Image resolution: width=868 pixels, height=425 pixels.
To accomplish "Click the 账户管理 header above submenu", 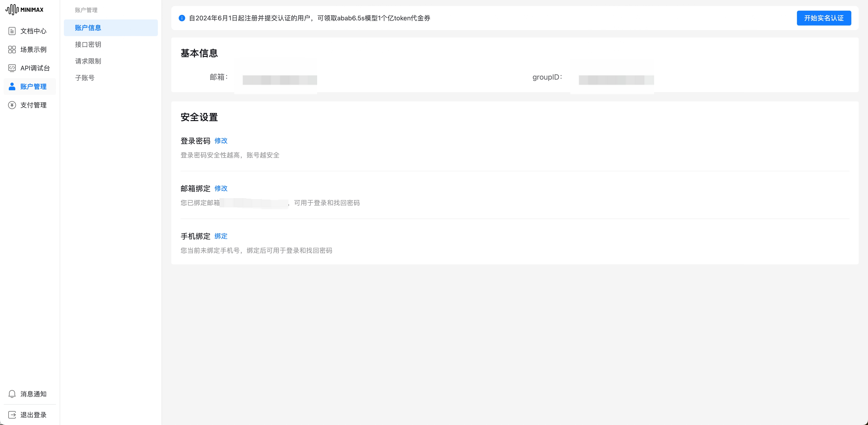I will 86,10.
